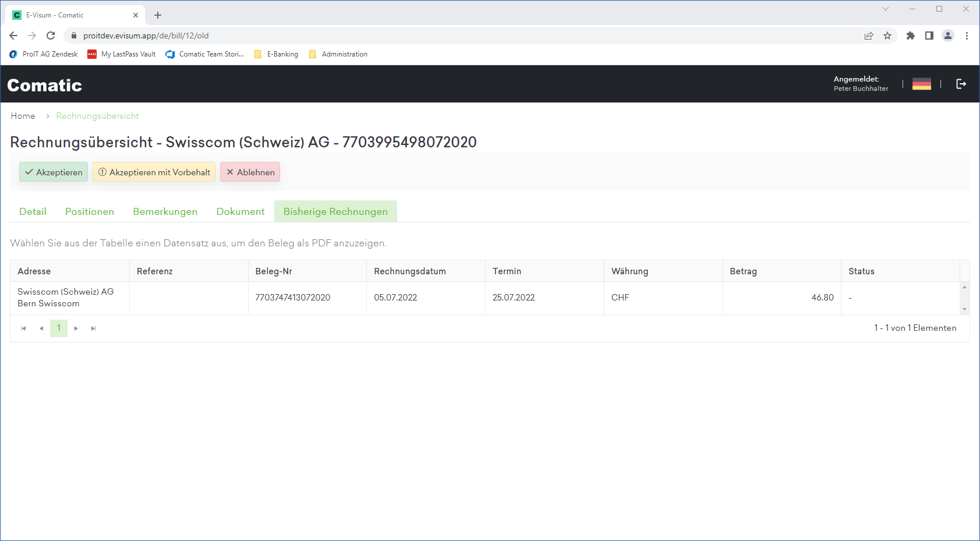The image size is (980, 541).
Task: Go to last page of table
Action: 93,328
